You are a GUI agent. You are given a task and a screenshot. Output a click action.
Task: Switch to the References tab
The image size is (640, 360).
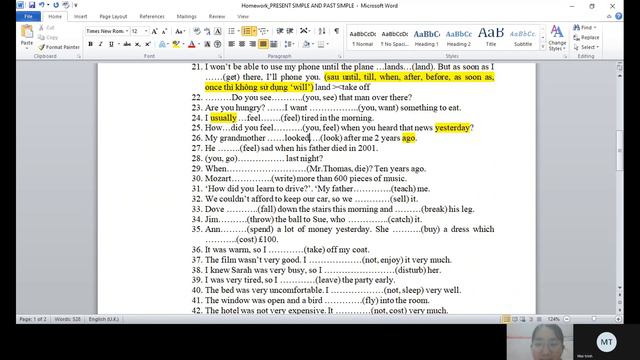pos(152,16)
